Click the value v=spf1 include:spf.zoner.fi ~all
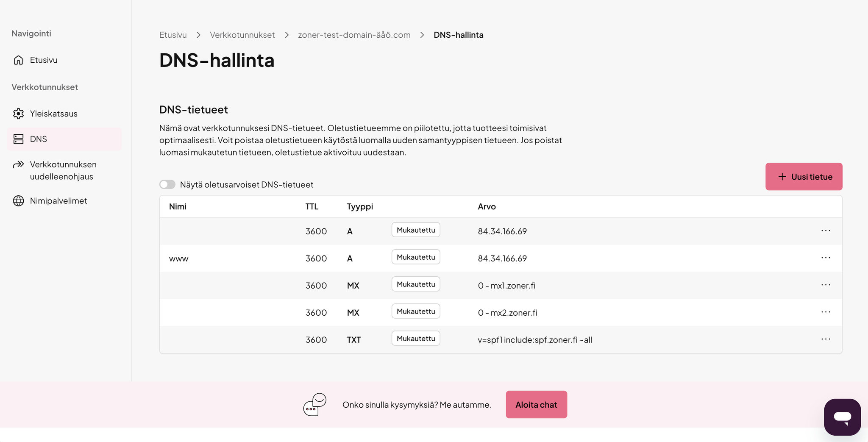Image resolution: width=868 pixels, height=442 pixels. [535, 340]
